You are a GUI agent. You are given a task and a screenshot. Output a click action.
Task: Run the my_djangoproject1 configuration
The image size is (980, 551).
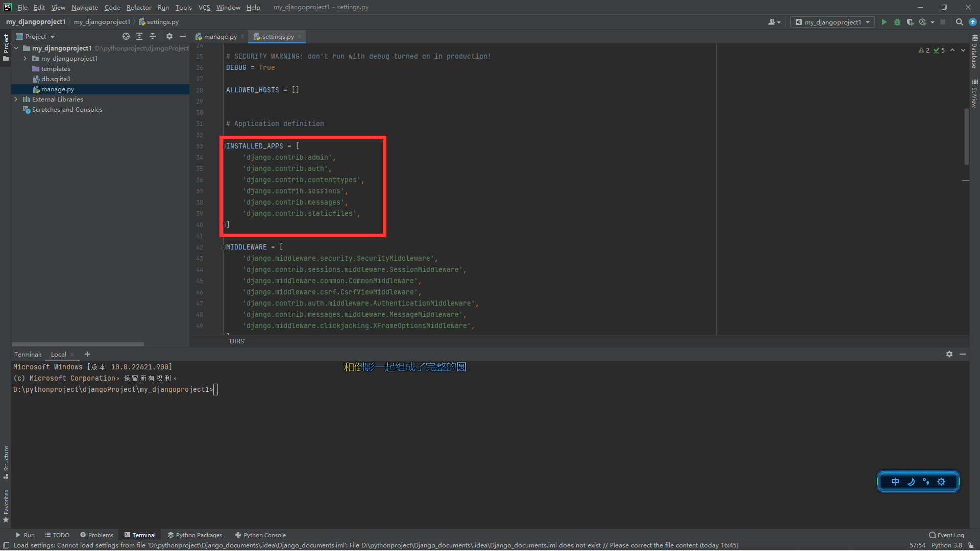click(x=884, y=22)
